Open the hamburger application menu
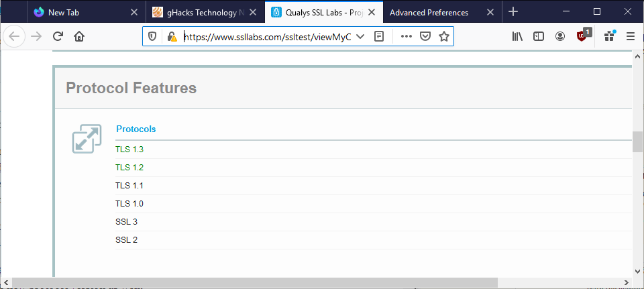Screen dimensions: 644x289 click(631, 36)
